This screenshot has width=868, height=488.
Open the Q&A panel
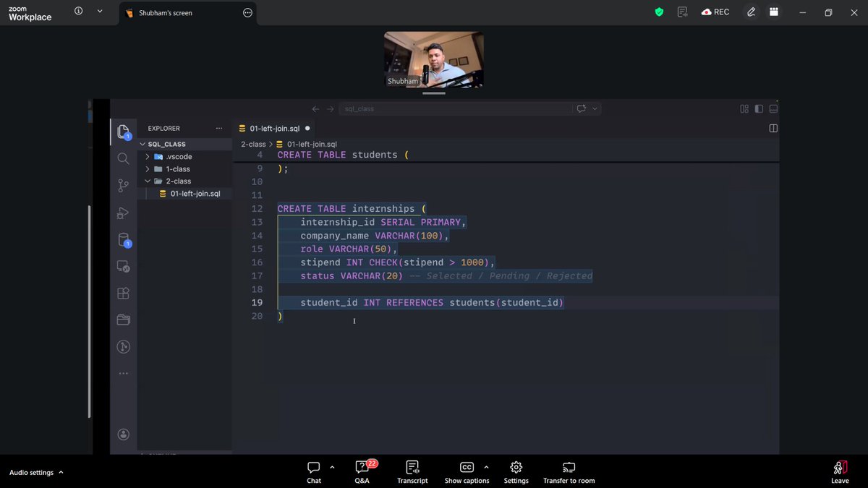(x=362, y=472)
